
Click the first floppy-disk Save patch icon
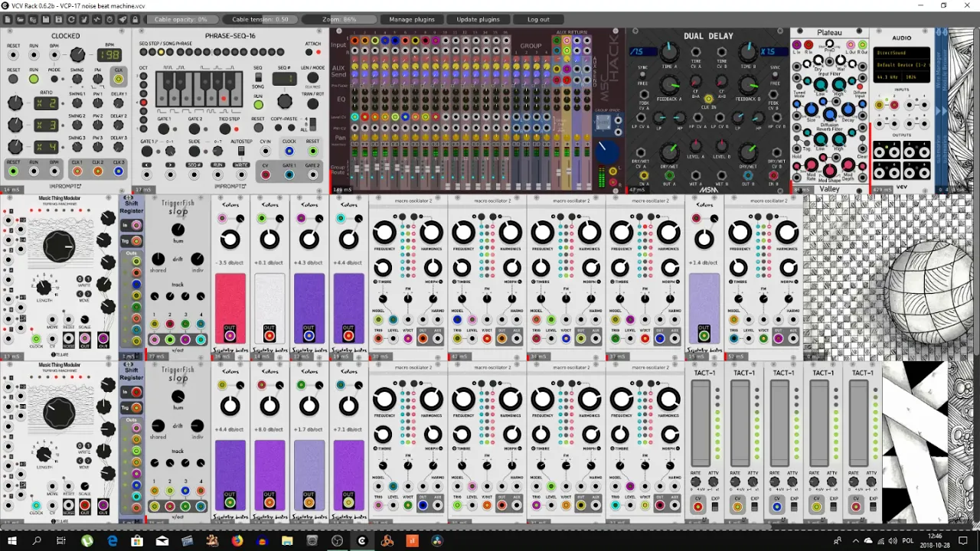46,19
